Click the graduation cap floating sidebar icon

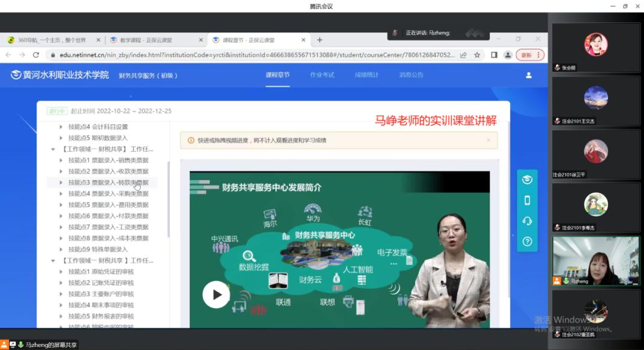click(527, 180)
